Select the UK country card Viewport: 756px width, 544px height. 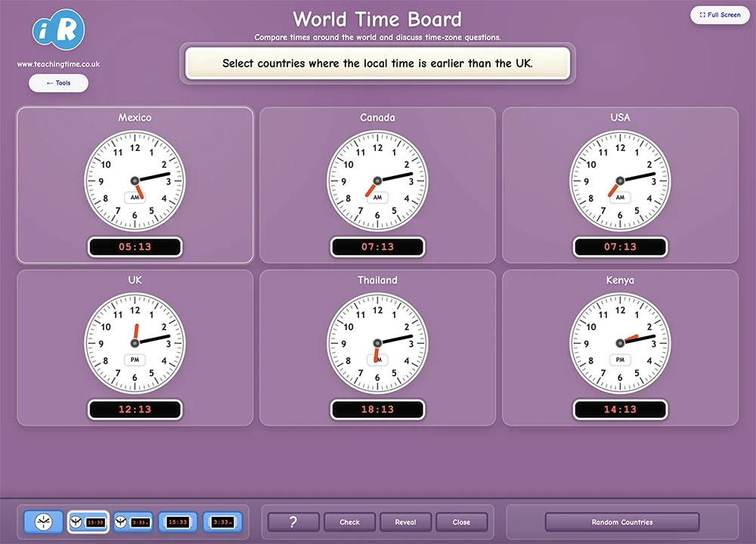[x=135, y=348]
